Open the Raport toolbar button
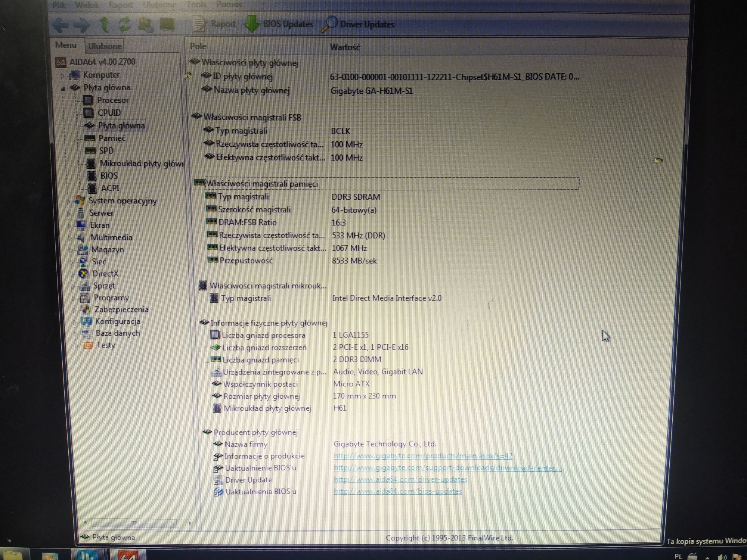Image resolution: width=747 pixels, height=560 pixels. pos(214,24)
